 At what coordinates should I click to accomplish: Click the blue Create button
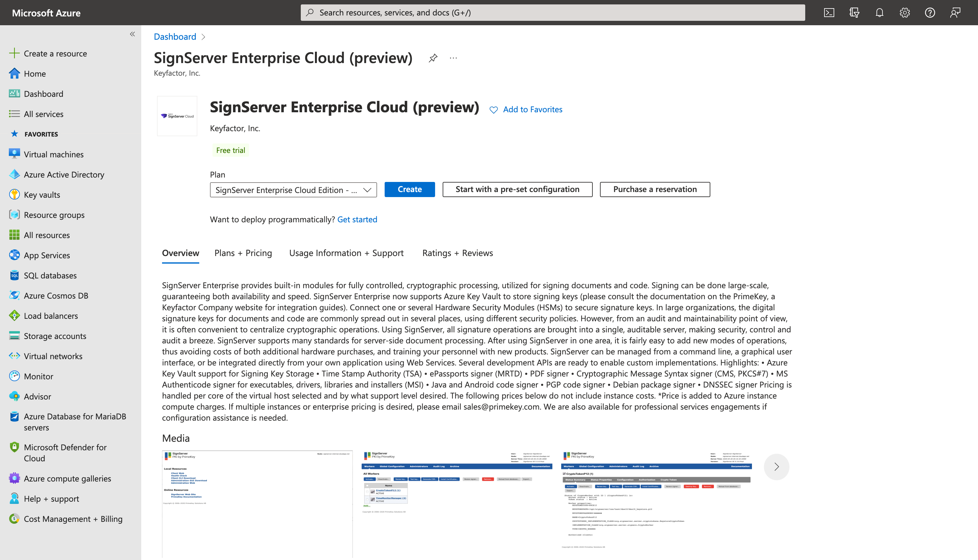click(410, 189)
